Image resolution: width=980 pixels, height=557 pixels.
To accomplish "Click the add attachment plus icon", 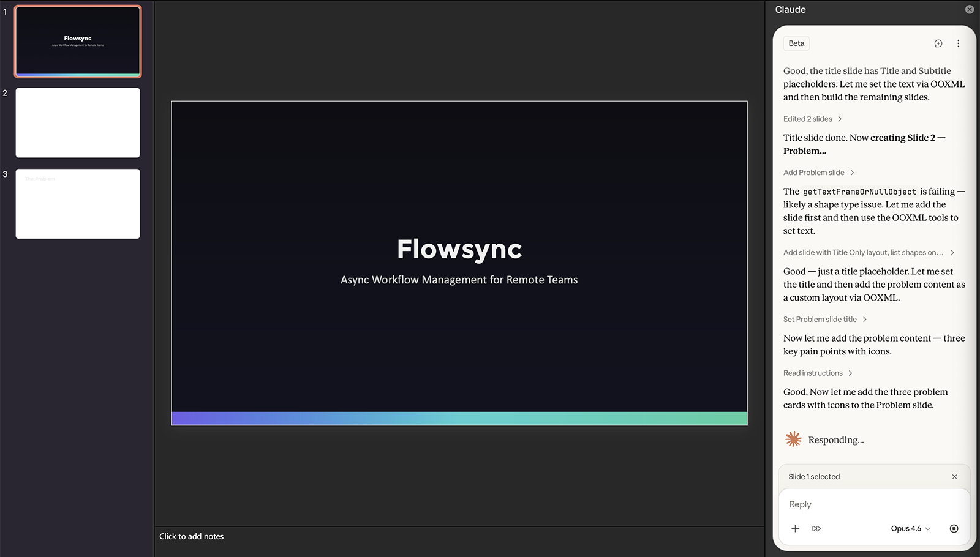I will tap(795, 528).
